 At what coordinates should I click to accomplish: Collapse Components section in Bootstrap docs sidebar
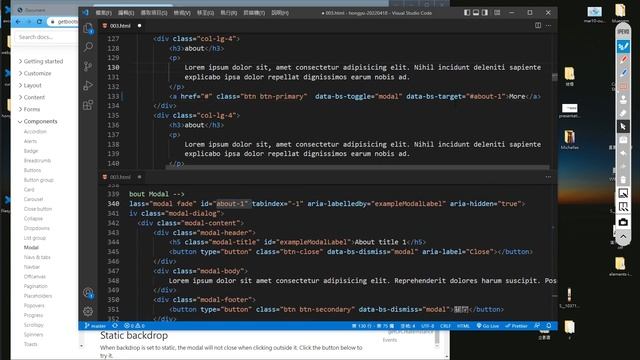(38, 122)
